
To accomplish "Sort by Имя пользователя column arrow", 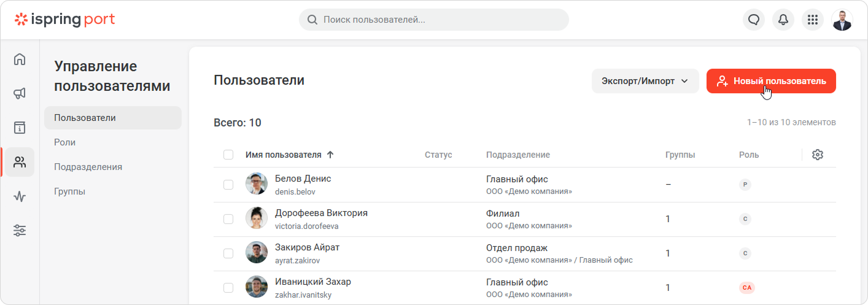I will click(330, 155).
